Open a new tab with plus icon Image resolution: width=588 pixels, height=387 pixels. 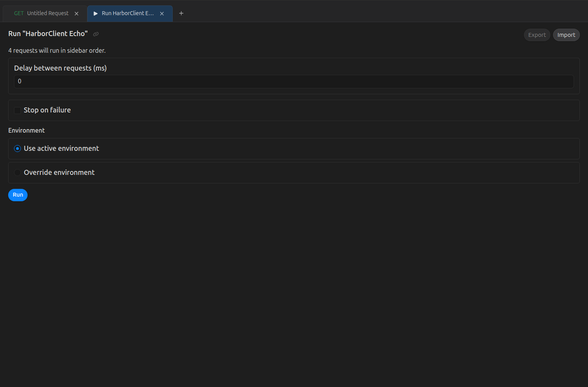[x=181, y=13]
